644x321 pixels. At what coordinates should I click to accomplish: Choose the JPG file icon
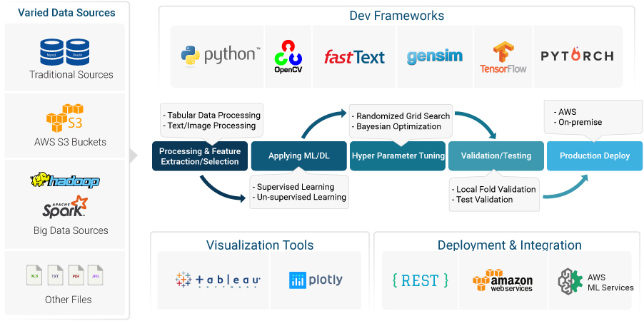pyautogui.click(x=95, y=275)
